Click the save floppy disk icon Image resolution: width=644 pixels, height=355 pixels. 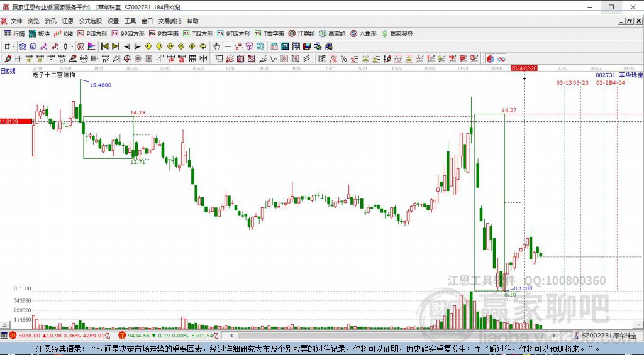[307, 46]
